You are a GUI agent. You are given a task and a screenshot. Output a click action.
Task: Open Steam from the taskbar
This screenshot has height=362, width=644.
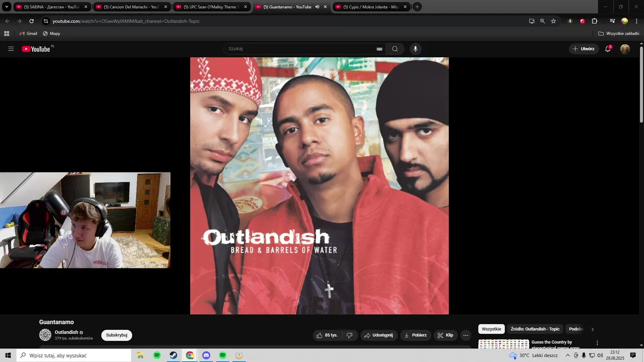173,355
